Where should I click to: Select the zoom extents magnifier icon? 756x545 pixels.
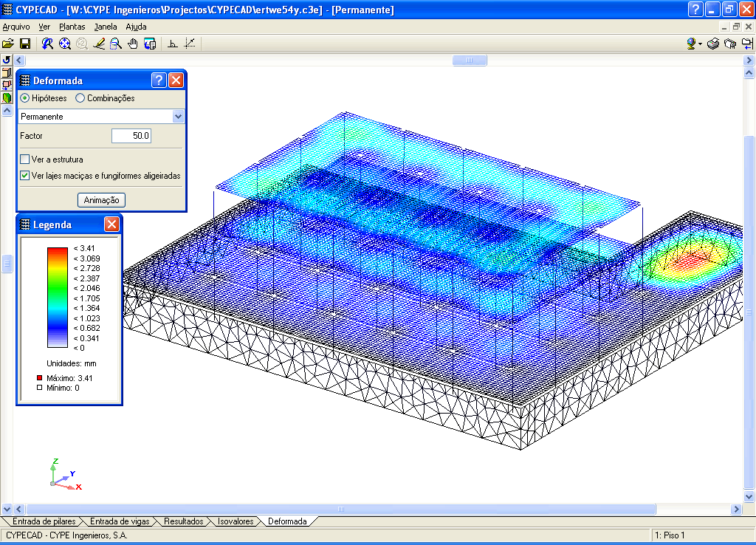(65, 44)
